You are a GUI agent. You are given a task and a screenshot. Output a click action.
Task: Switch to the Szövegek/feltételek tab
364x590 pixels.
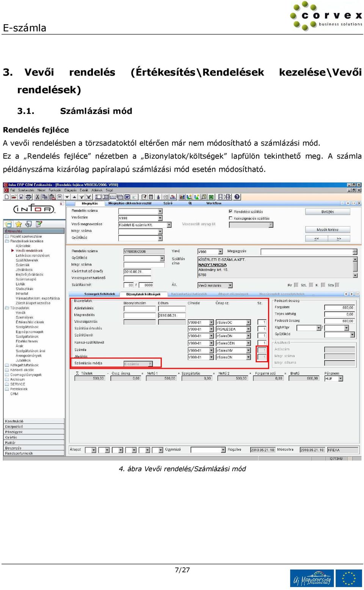click(x=100, y=294)
